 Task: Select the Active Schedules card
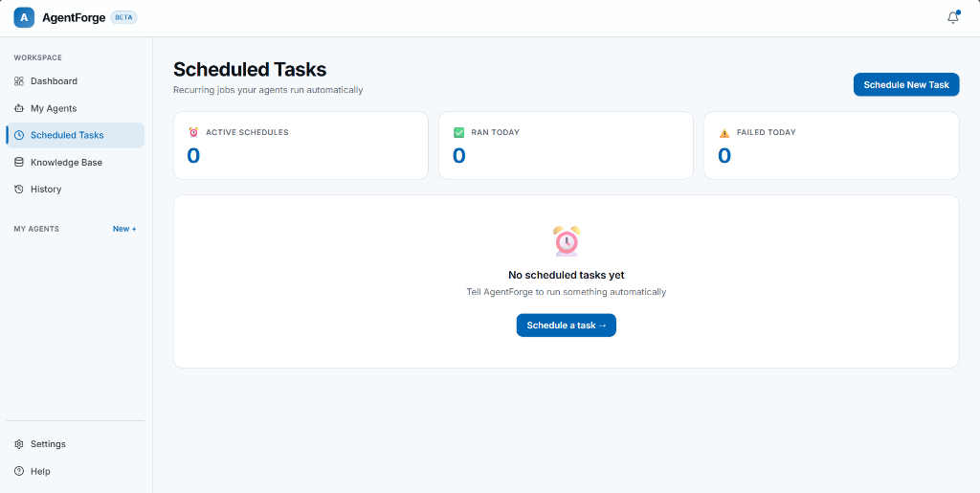point(301,146)
